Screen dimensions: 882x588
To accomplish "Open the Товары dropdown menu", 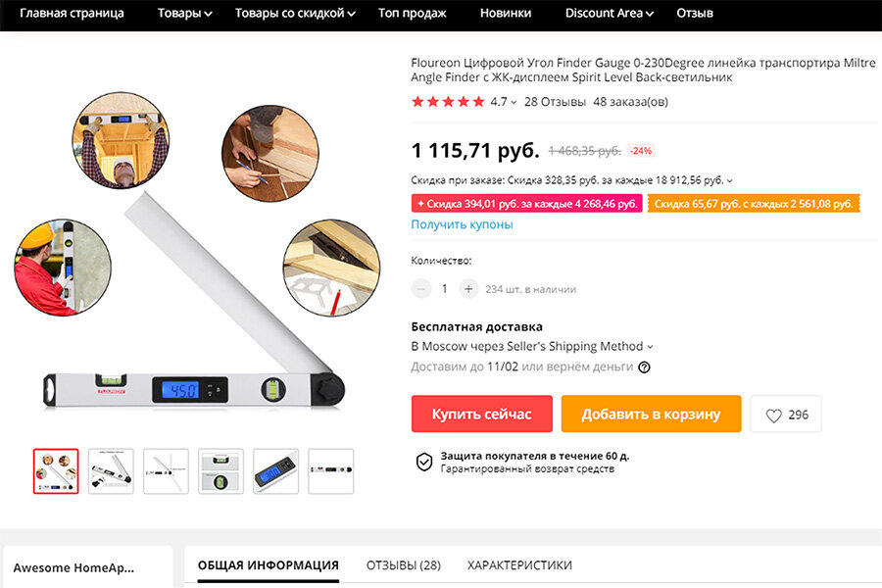I will 184,14.
